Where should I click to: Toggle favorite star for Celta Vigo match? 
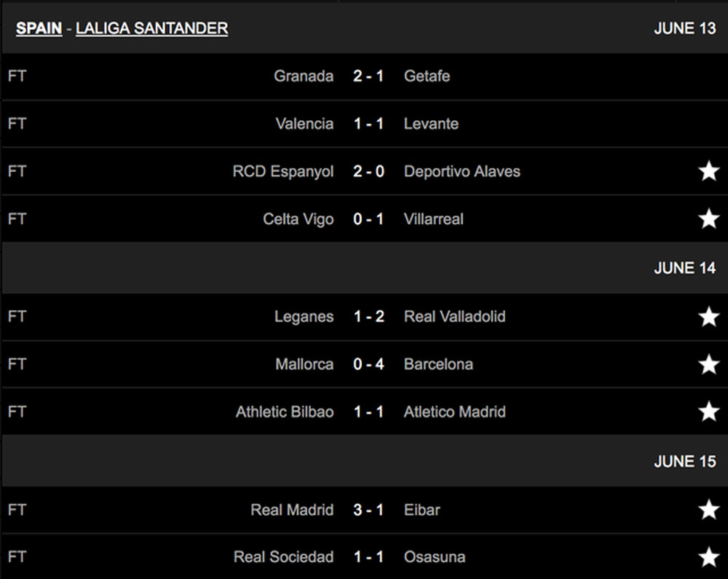coord(708,218)
